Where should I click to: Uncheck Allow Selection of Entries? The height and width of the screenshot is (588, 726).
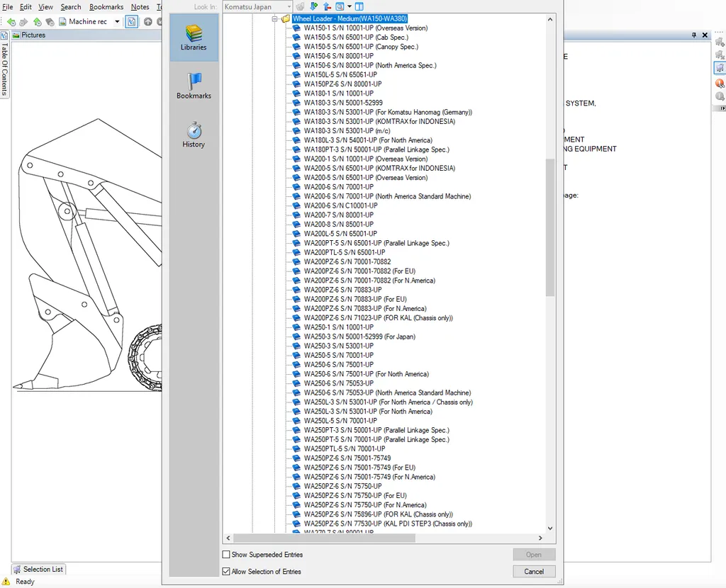point(226,571)
